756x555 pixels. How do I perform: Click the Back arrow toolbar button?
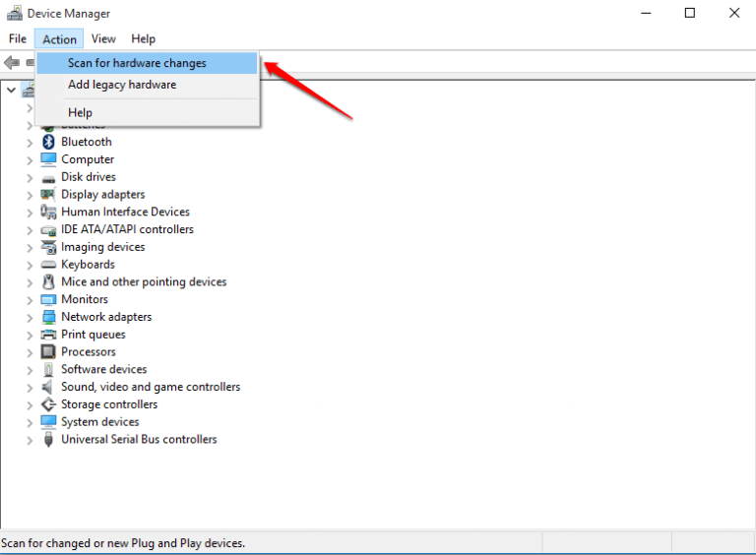tap(12, 63)
